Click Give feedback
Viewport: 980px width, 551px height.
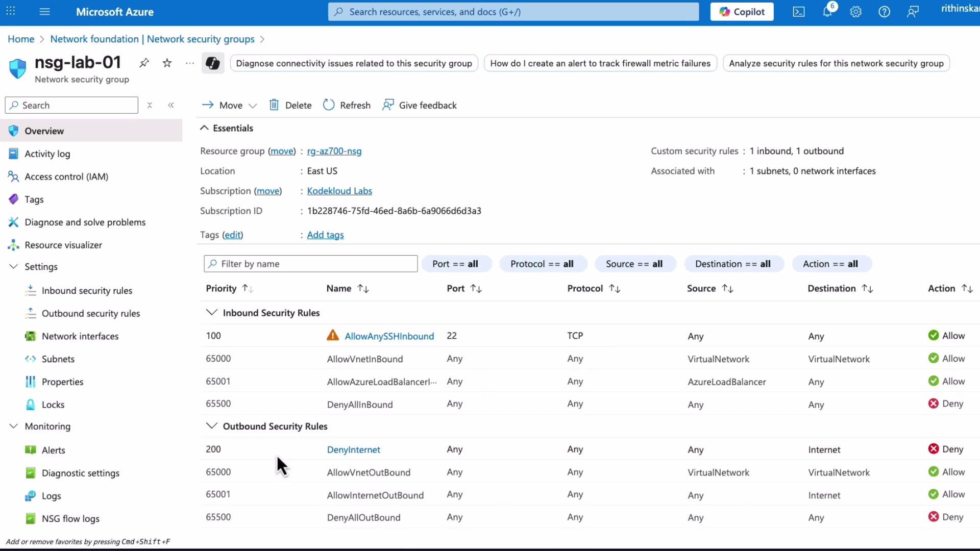pyautogui.click(x=420, y=105)
